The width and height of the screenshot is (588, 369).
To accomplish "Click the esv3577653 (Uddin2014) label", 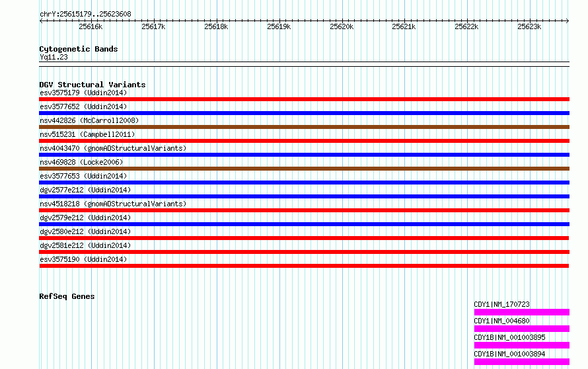I will pyautogui.click(x=83, y=176).
